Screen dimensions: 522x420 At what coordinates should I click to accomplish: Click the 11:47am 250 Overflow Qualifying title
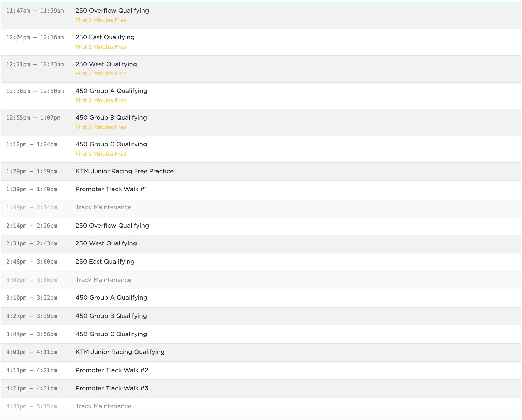tap(112, 11)
